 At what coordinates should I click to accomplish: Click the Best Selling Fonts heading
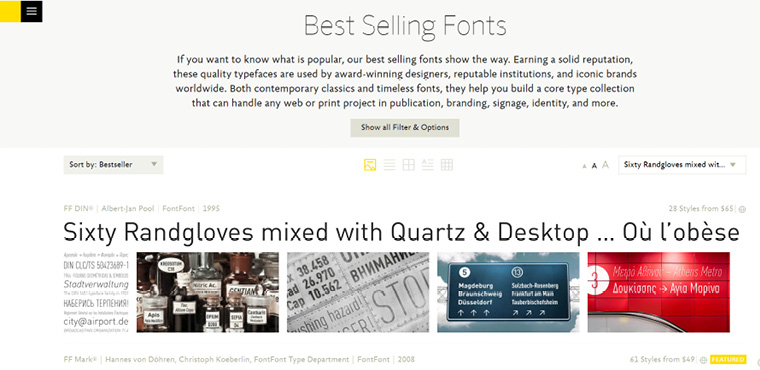pos(405,26)
